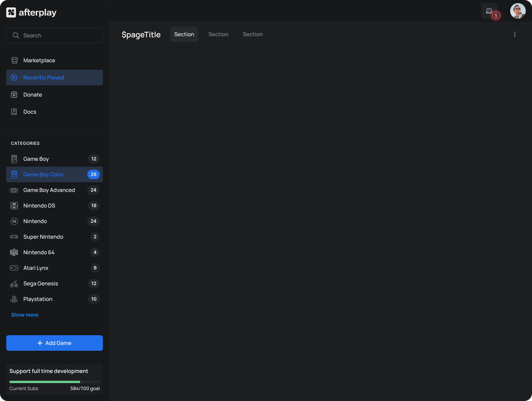Screen dimensions: 532x401
Task: Switch to the third Section tab
Action: click(x=253, y=34)
